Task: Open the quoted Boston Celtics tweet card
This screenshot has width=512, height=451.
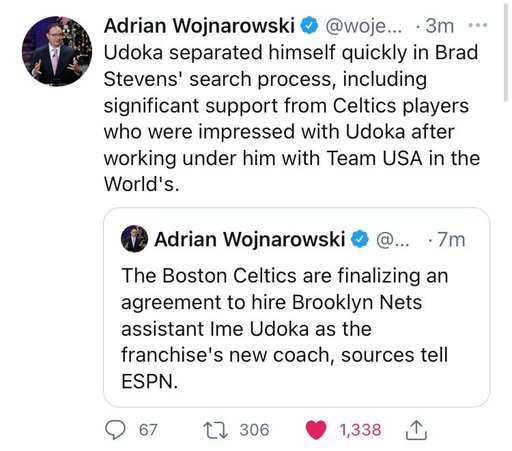Action: [296, 307]
